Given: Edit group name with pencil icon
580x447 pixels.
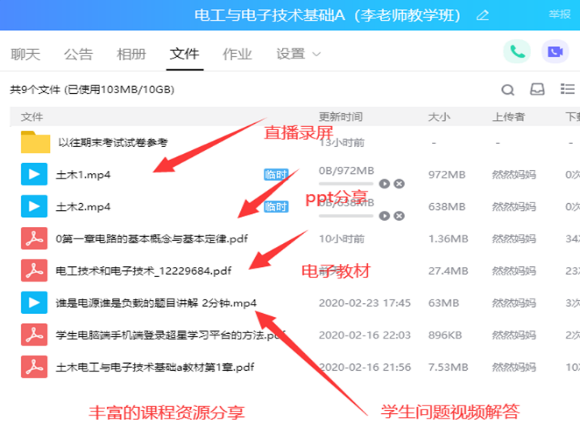Looking at the screenshot, I should point(482,15).
